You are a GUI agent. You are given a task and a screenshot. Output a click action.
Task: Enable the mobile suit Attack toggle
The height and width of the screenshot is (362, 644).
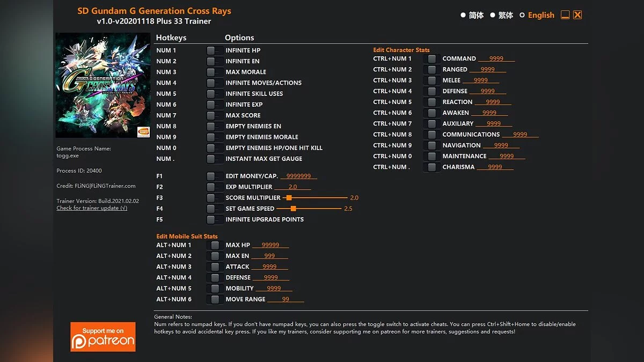(215, 267)
